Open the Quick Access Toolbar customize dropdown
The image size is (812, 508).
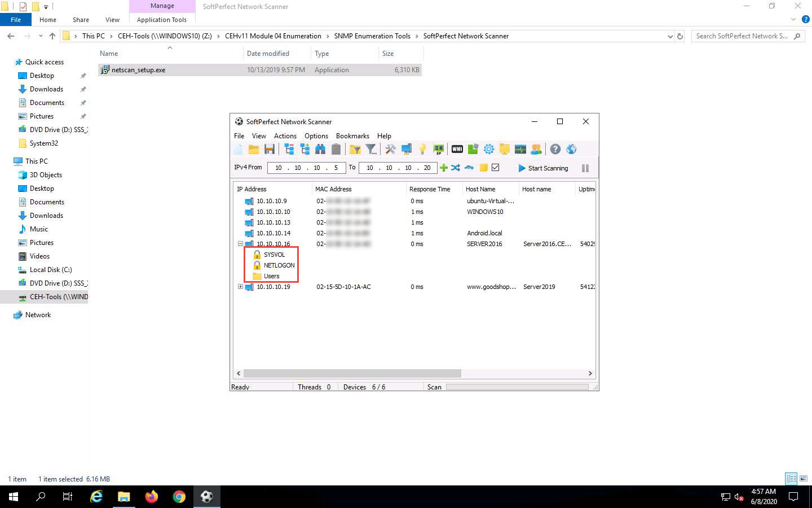(x=46, y=7)
